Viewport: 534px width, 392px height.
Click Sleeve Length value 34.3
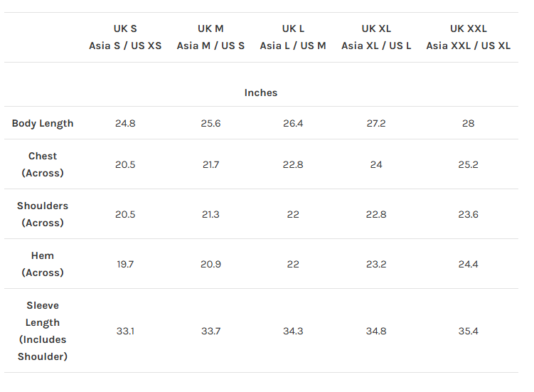[293, 331]
